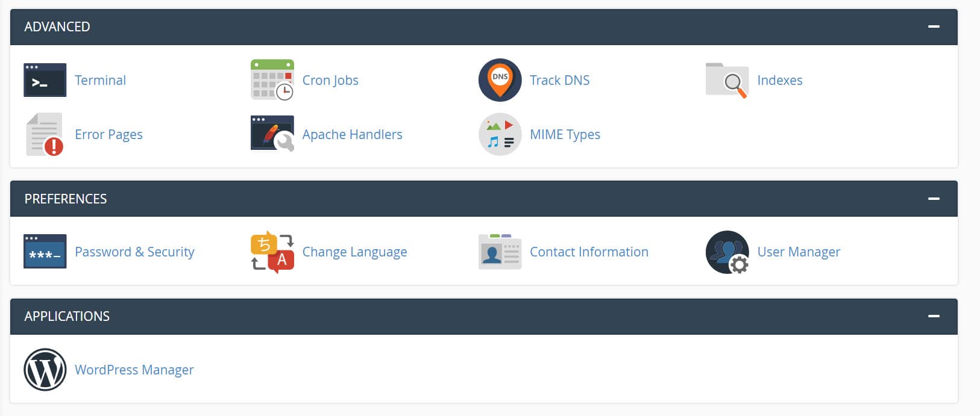Collapse the Advanced section

tap(934, 26)
